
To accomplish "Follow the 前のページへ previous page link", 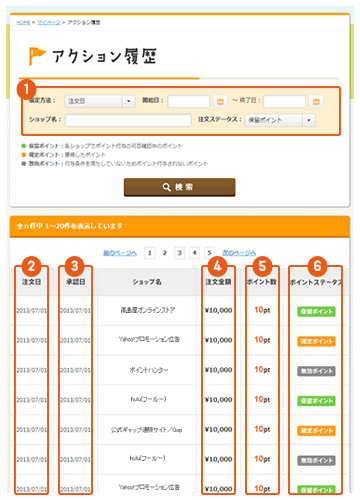I will [x=120, y=253].
